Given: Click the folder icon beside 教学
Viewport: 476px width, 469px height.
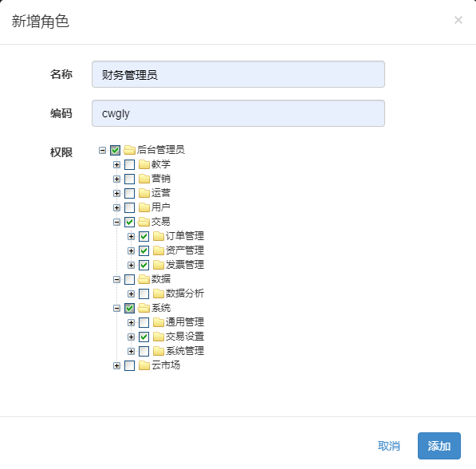Looking at the screenshot, I should (144, 164).
